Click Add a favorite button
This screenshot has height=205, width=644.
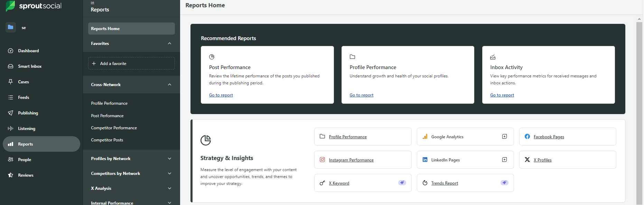131,64
